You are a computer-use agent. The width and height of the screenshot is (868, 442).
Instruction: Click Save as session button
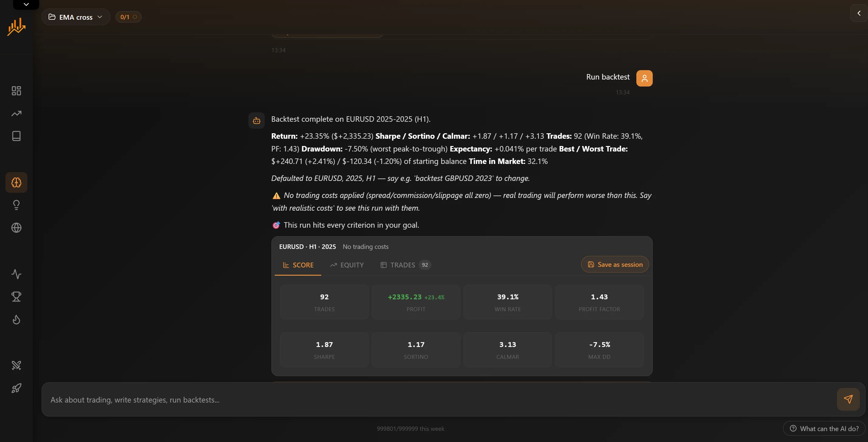click(x=615, y=264)
